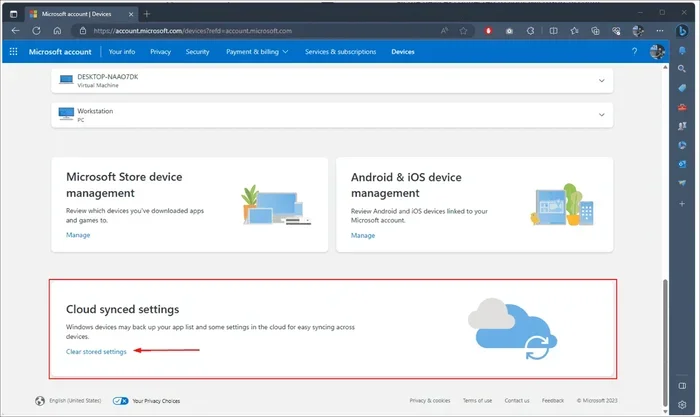Click Clear stored settings link
The width and height of the screenshot is (700, 417).
coord(96,352)
